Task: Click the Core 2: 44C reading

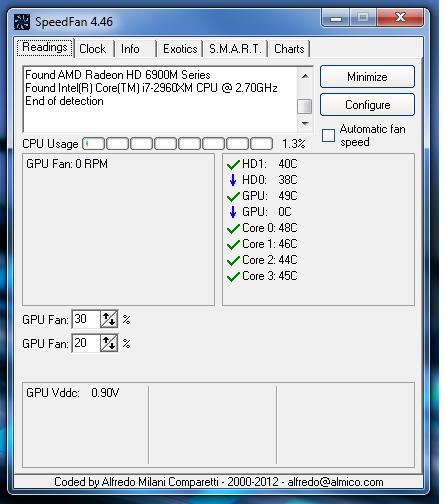Action: click(x=270, y=260)
